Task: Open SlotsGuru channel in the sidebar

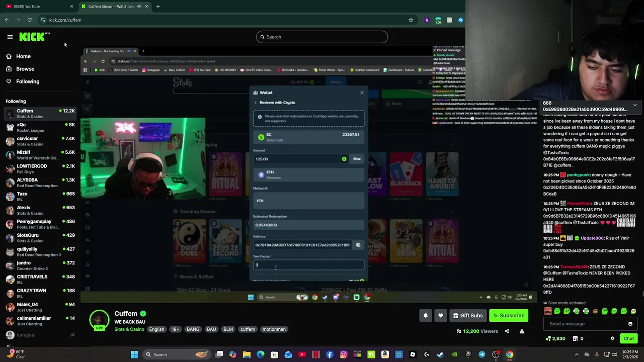Action: pos(39,238)
